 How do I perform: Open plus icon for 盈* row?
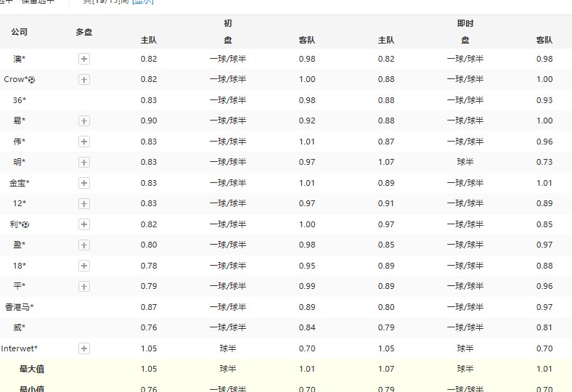84,245
